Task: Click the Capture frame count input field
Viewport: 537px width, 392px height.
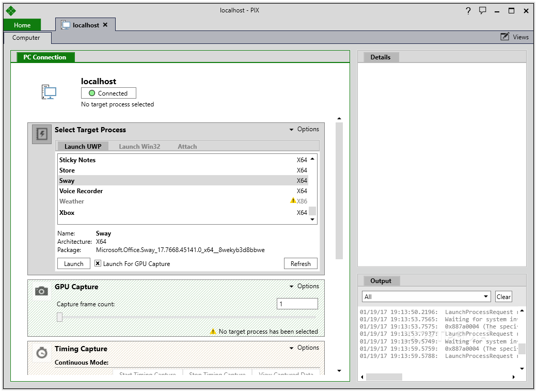Action: (x=297, y=304)
